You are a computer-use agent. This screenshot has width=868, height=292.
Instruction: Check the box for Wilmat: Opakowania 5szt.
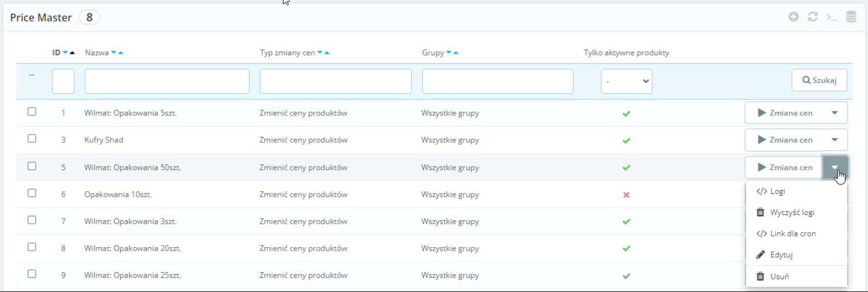click(32, 112)
